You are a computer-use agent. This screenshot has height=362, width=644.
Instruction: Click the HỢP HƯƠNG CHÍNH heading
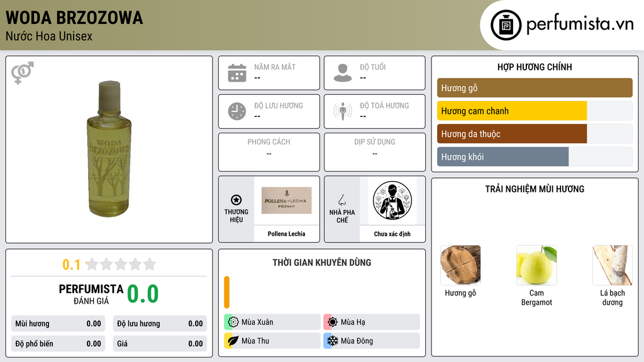(x=535, y=67)
